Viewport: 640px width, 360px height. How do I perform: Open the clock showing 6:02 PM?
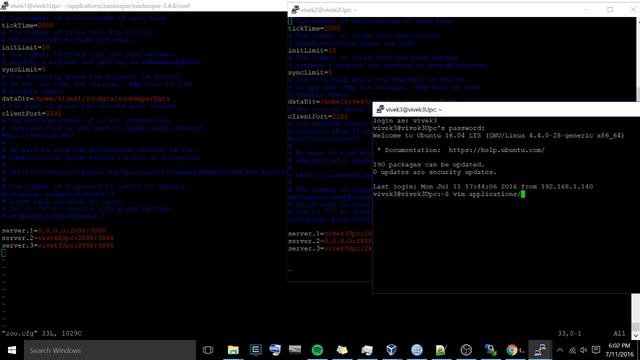(x=619, y=350)
